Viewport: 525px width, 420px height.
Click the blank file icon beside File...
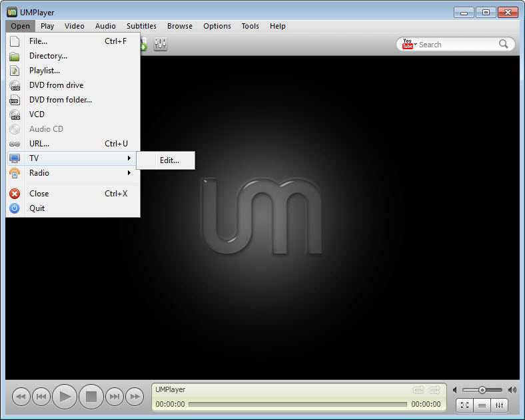15,41
